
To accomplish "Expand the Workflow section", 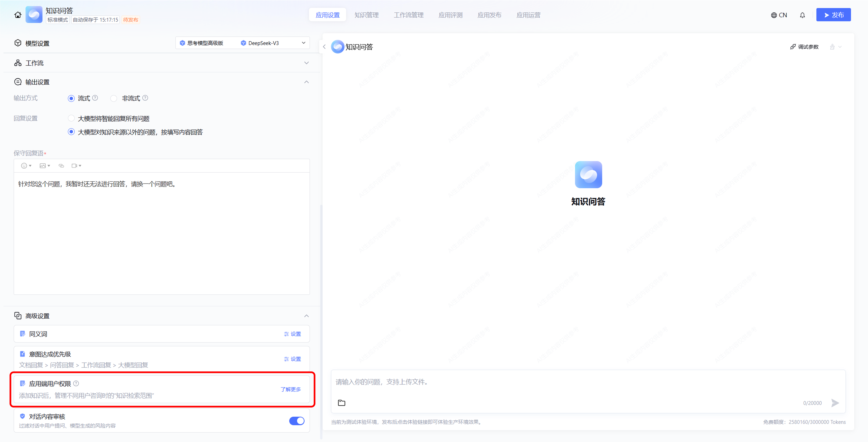I will (306, 63).
